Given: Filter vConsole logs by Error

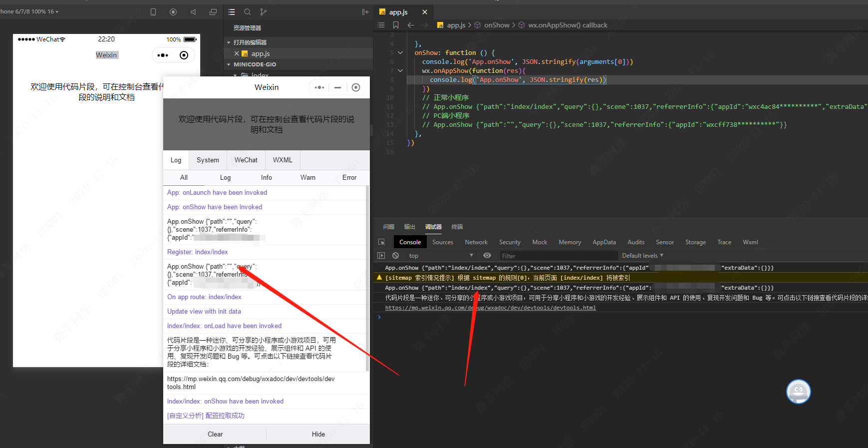Looking at the screenshot, I should (x=349, y=178).
